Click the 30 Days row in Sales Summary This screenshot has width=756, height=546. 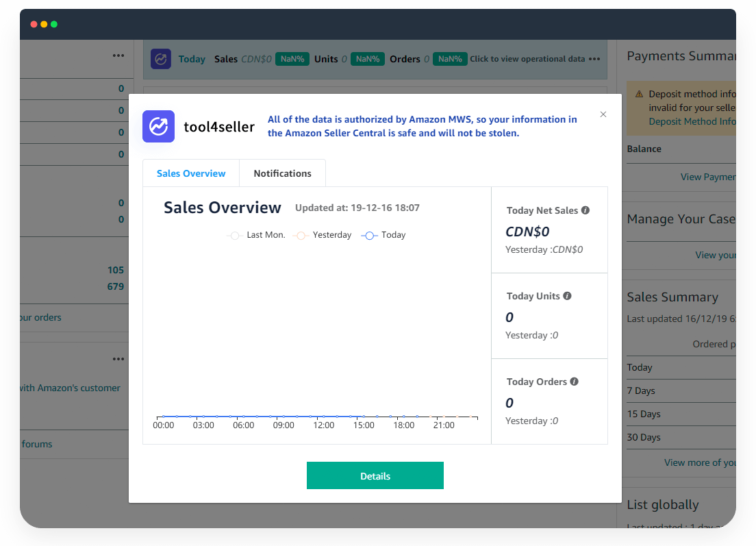click(x=681, y=438)
